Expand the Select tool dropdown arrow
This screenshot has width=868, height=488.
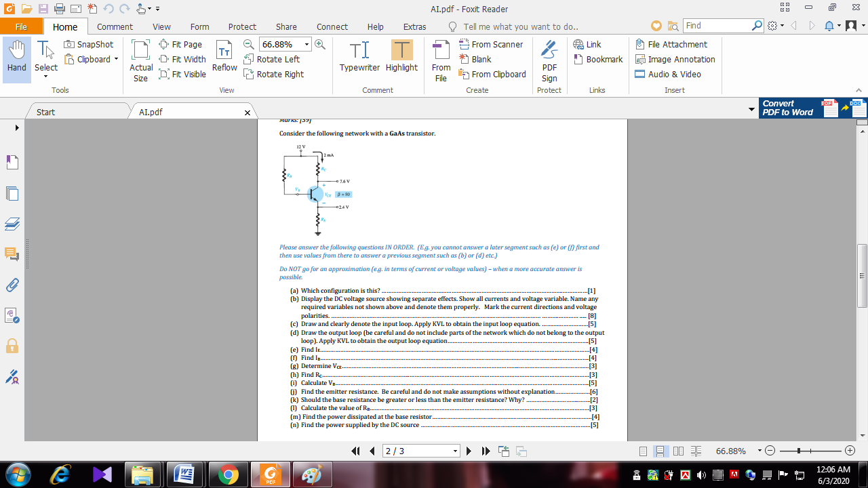coord(46,76)
